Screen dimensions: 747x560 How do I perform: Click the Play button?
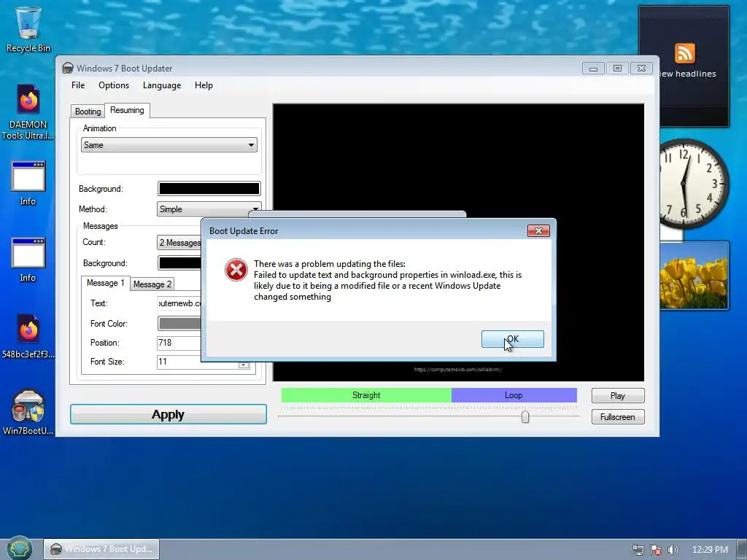(x=618, y=396)
